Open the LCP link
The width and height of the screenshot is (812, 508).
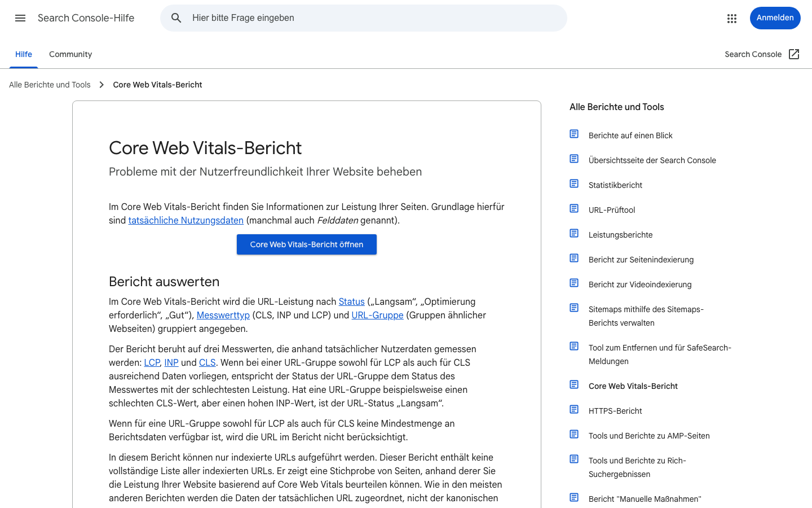(152, 362)
